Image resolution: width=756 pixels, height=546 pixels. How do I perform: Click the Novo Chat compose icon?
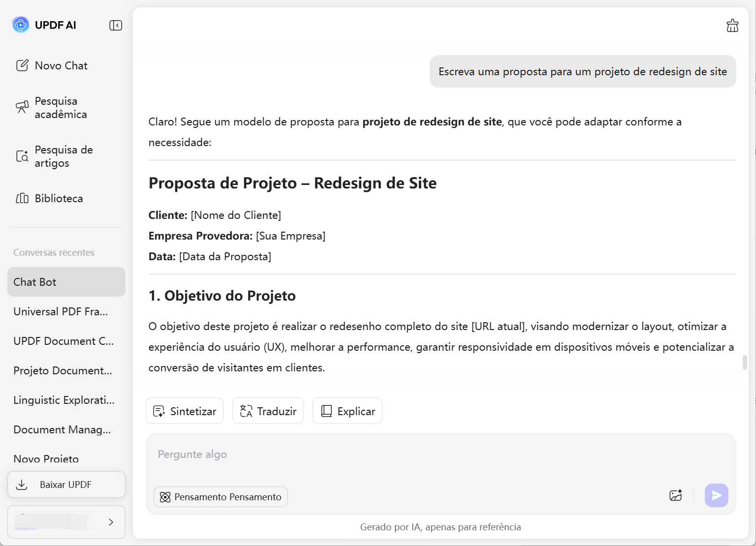coord(22,65)
